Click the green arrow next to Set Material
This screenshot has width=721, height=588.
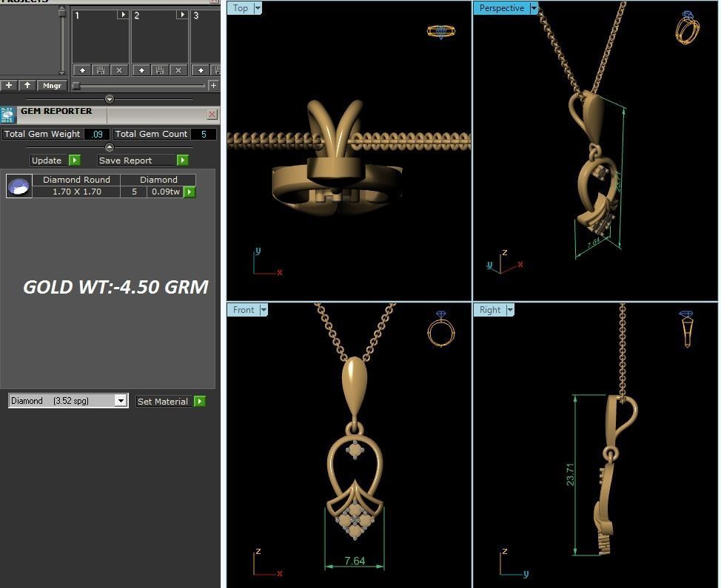point(200,401)
